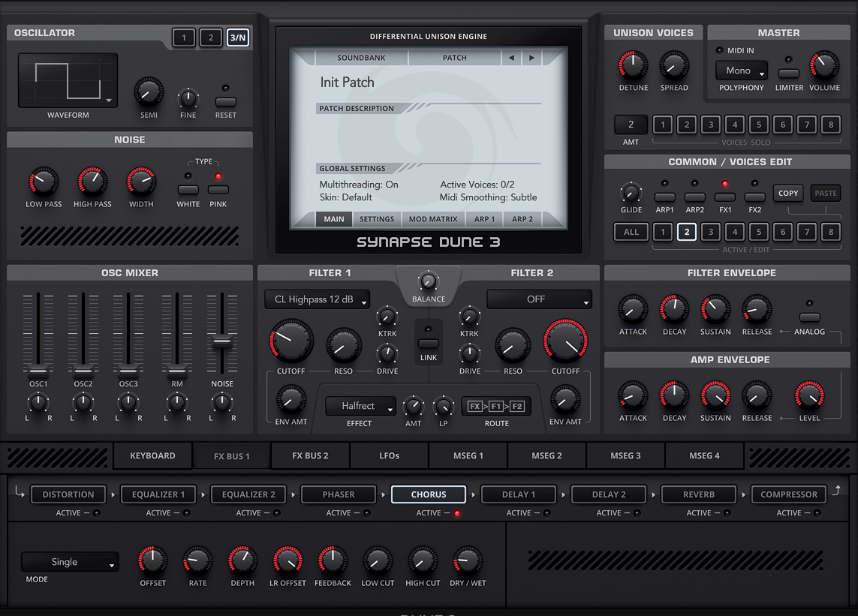Switch to the LFOs tab
The image size is (858, 616).
click(389, 455)
